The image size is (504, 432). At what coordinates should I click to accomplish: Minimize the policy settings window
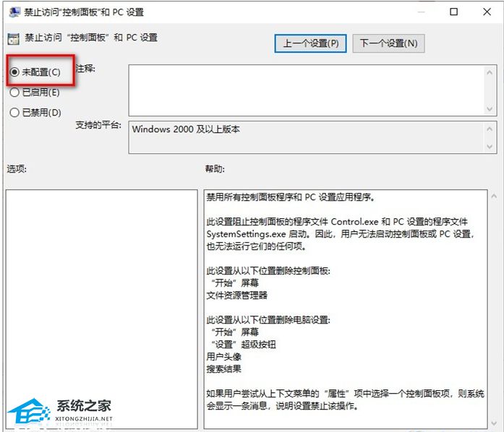click(420, 12)
